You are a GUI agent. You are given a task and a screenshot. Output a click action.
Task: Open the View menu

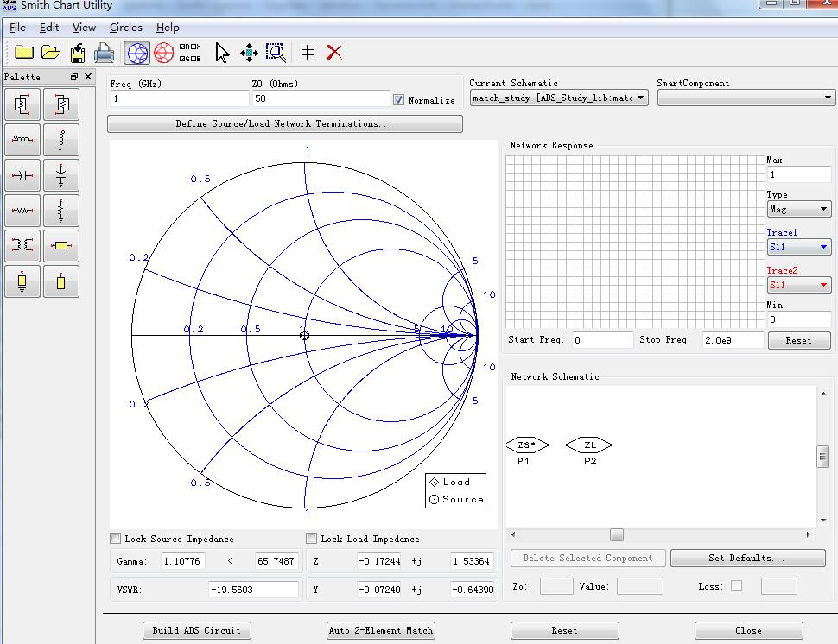[84, 28]
